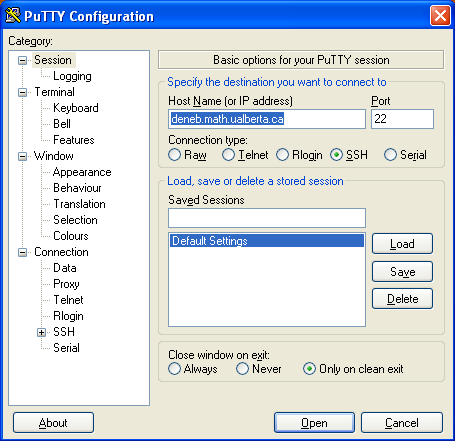The height and width of the screenshot is (441, 455).
Task: Click the Host Name input field
Action: point(267,119)
